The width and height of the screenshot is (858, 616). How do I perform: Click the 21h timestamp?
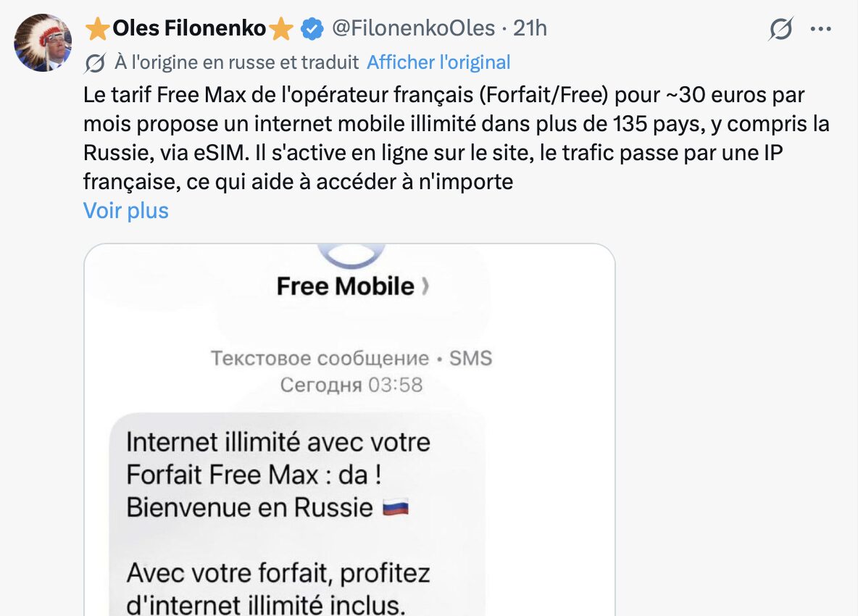pyautogui.click(x=530, y=29)
